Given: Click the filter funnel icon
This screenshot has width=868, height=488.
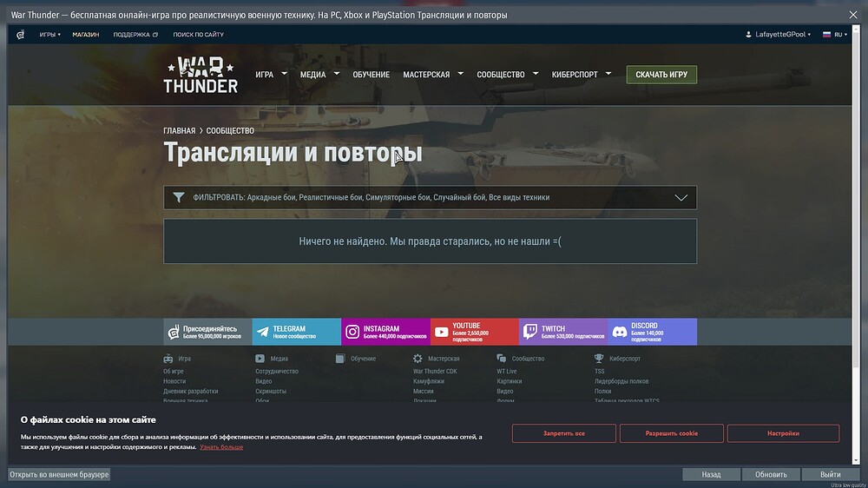Looking at the screenshot, I should [178, 197].
